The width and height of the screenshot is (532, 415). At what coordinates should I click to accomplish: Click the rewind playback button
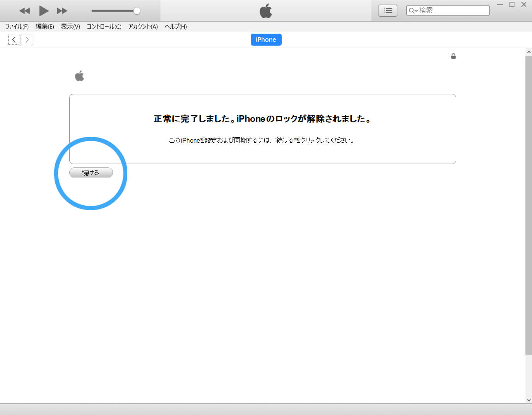[x=24, y=11]
